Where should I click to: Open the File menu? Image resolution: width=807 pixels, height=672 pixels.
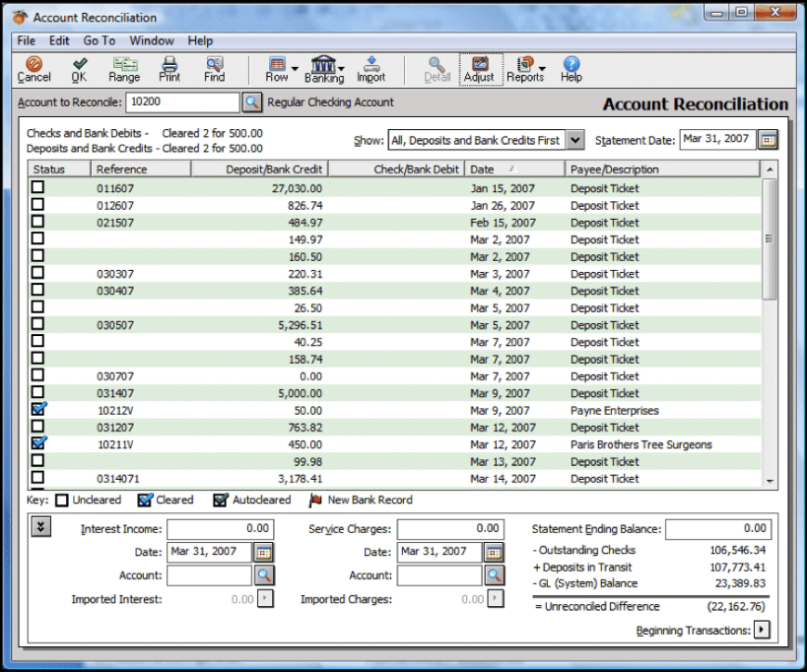point(26,40)
